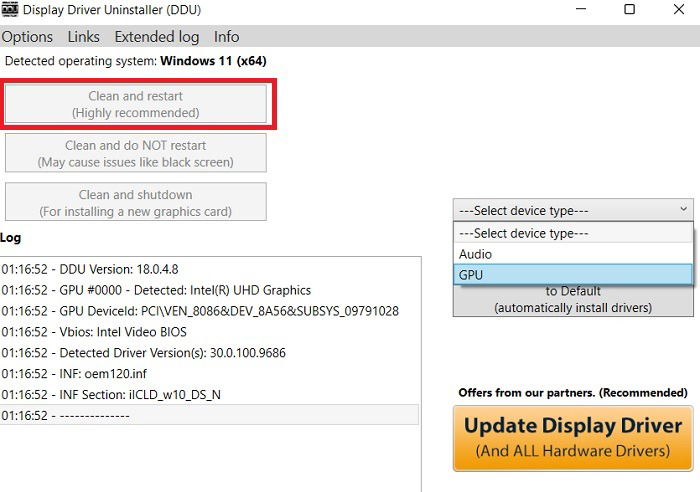Open the Info menu
Screen dimensions: 700x492
tap(226, 37)
